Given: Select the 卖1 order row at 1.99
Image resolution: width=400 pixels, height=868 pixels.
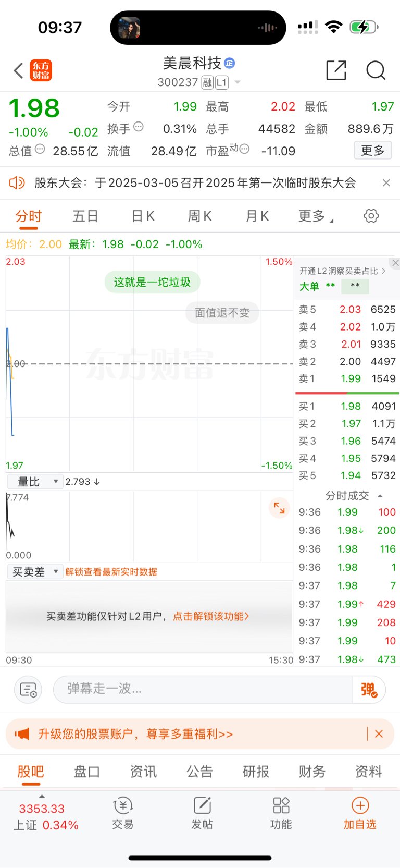Looking at the screenshot, I should click(347, 378).
